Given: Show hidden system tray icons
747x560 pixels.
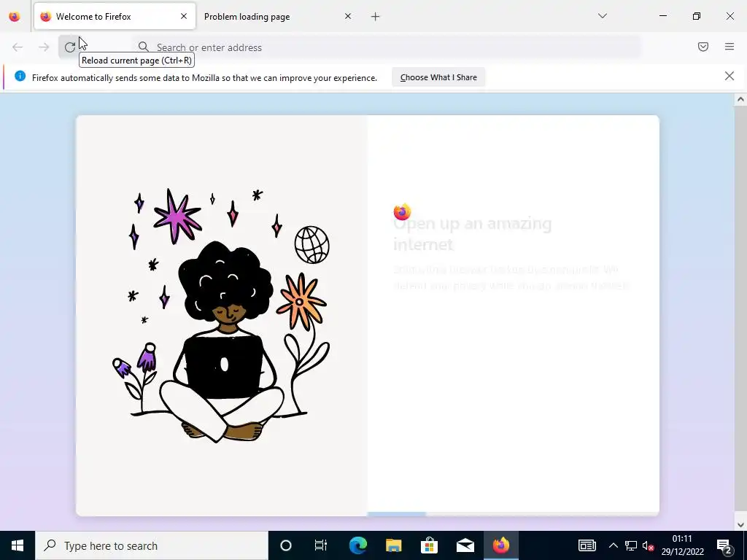Looking at the screenshot, I should (x=613, y=545).
